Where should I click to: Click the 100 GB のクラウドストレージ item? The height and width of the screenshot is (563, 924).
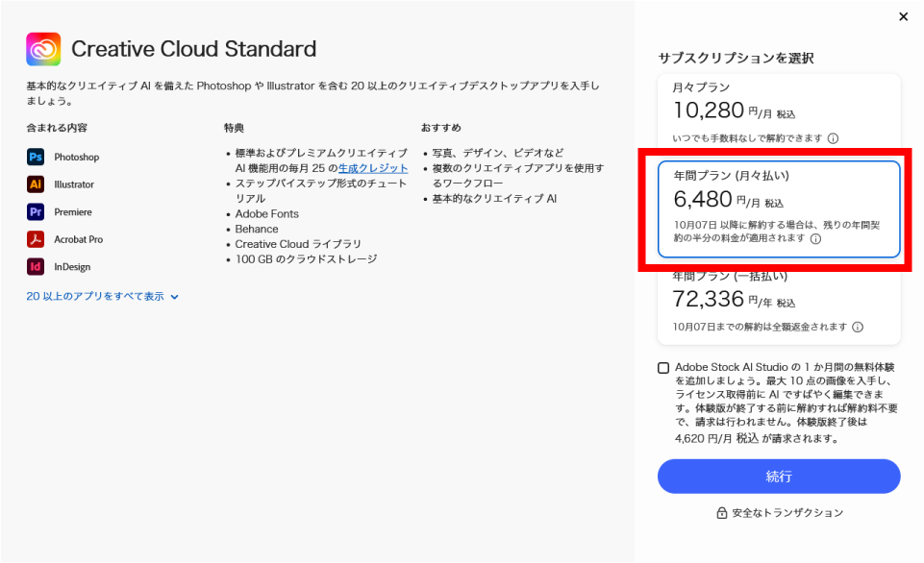click(306, 259)
